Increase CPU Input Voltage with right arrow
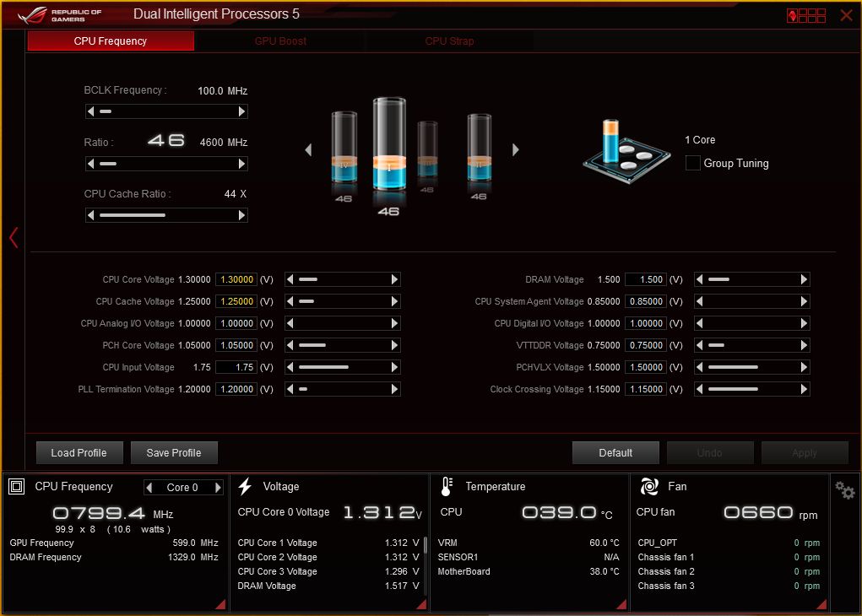The width and height of the screenshot is (862, 616). click(394, 367)
